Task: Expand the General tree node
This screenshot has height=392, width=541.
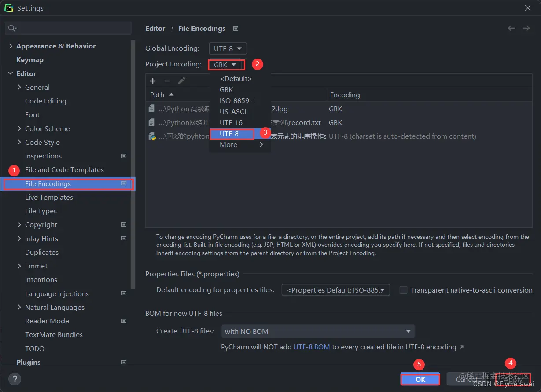Action: coord(19,87)
